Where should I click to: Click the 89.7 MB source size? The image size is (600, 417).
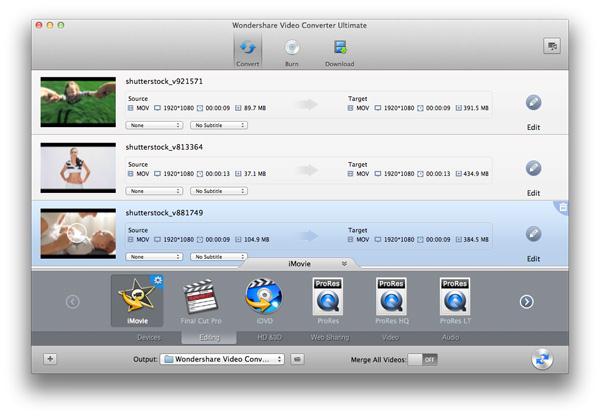255,108
